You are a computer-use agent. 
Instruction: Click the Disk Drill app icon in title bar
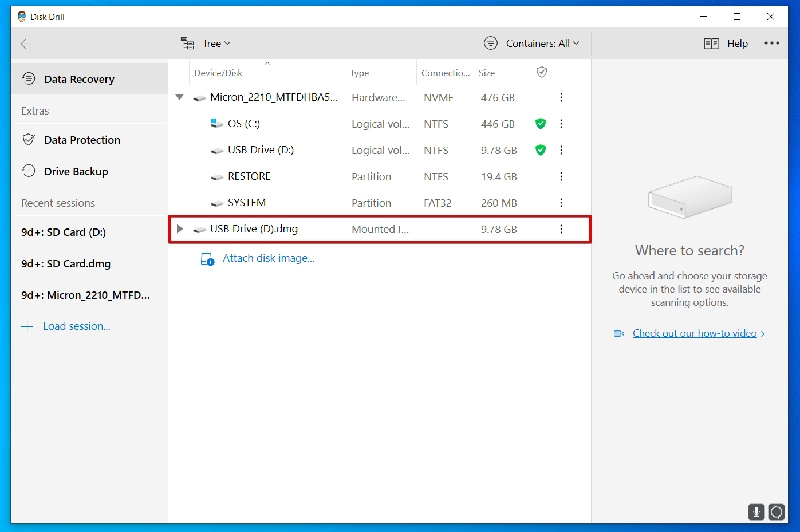(x=22, y=17)
